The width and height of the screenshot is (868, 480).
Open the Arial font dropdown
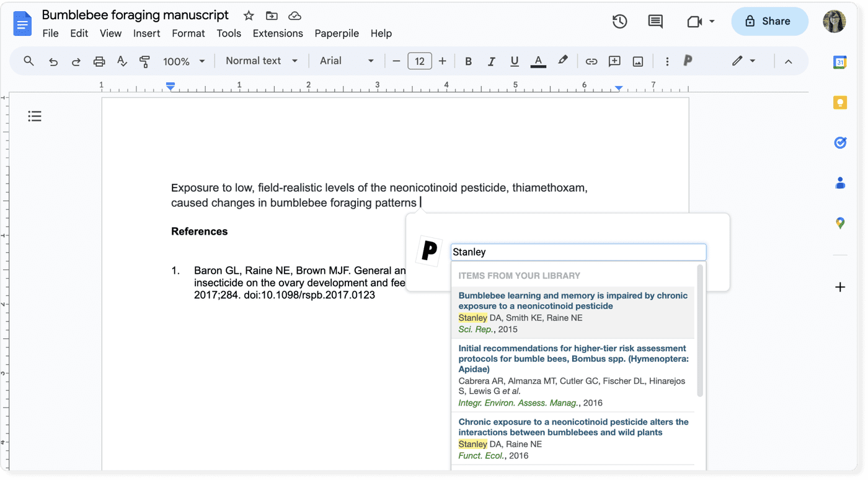(347, 61)
